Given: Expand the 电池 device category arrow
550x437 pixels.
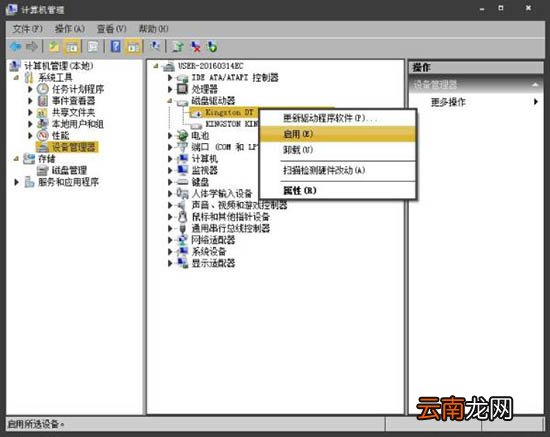Looking at the screenshot, I should [170, 135].
